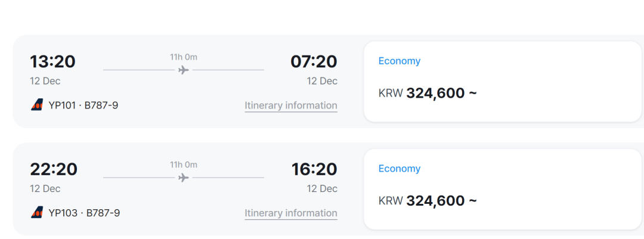Click the YP101 · B787-9 flight number text
The width and height of the screenshot is (644, 239).
tap(83, 105)
